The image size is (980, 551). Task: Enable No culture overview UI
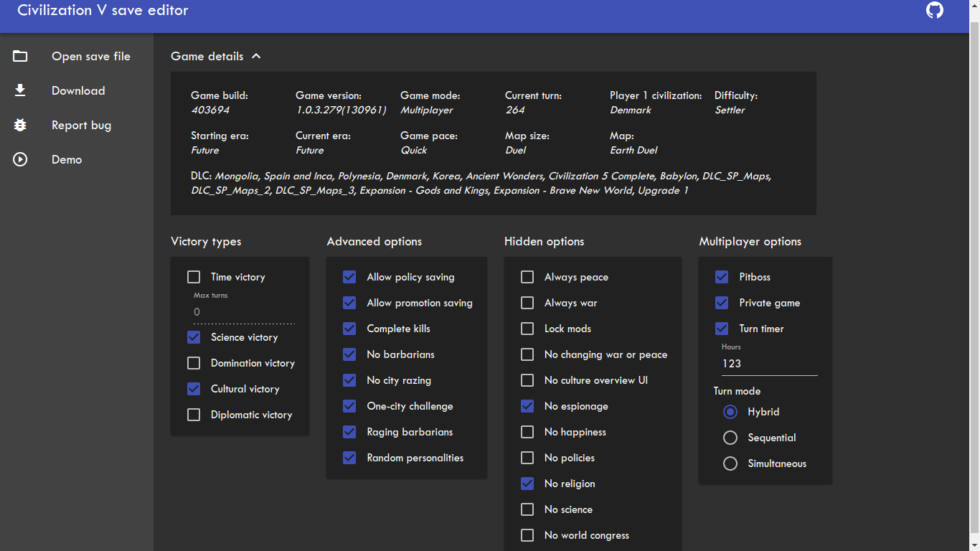pos(527,380)
